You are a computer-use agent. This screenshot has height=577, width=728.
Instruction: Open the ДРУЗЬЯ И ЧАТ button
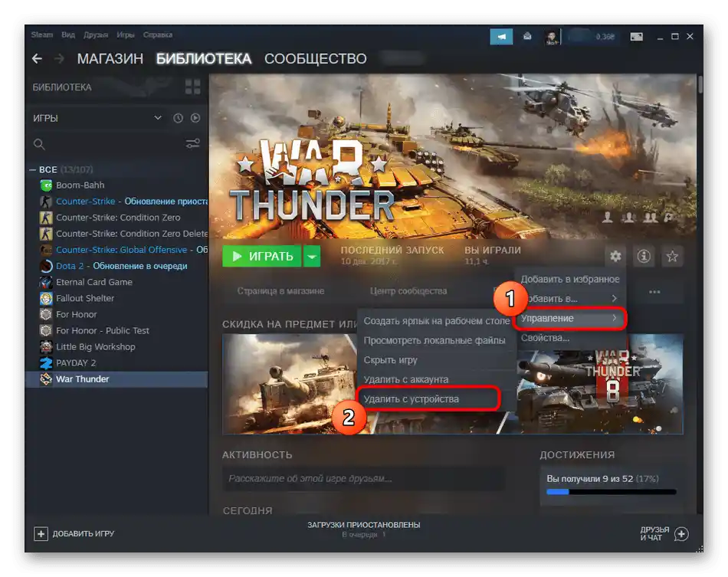click(664, 534)
